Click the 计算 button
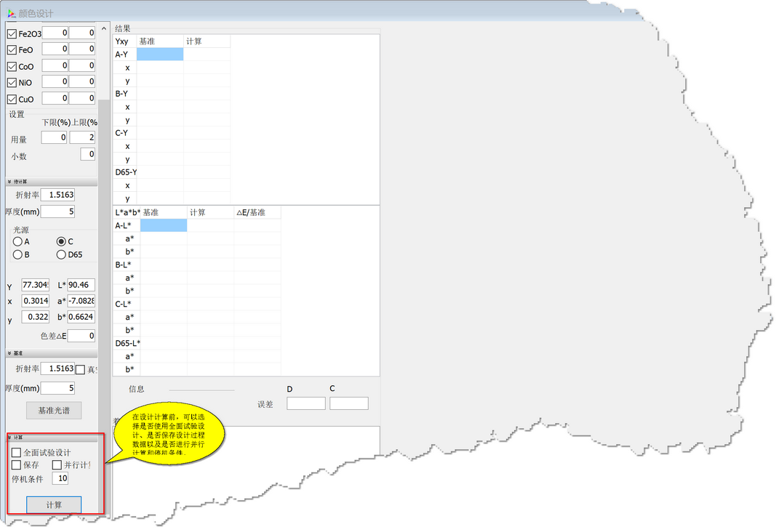Screen dimensions: 776x532 pos(54,504)
